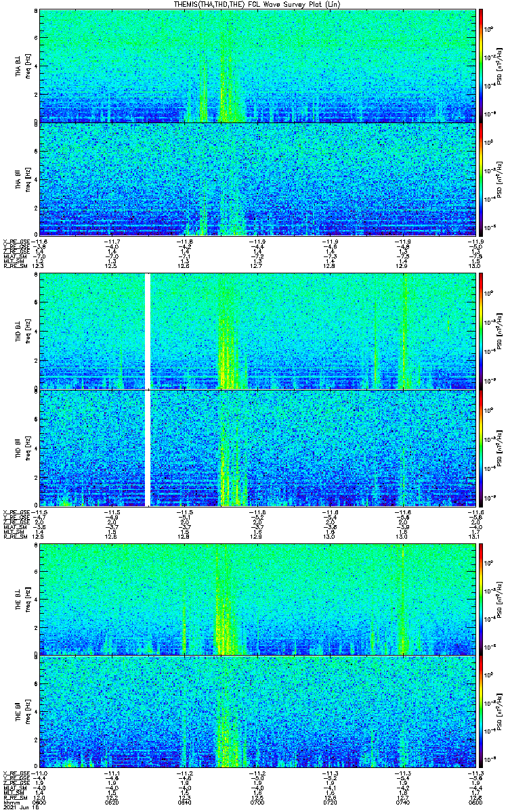Click the THA B-perpendicular freq [Hz] axis label
Viewport: 508px width, 812px height.
click(x=28, y=66)
